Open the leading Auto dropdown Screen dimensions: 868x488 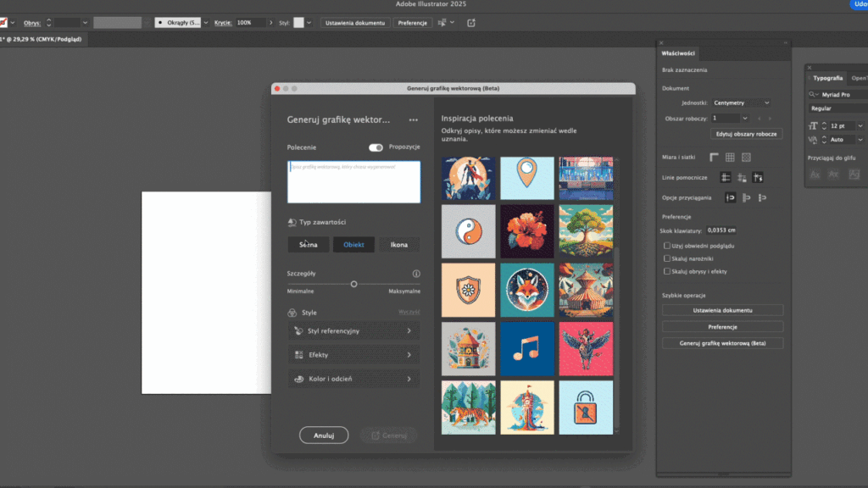click(860, 140)
